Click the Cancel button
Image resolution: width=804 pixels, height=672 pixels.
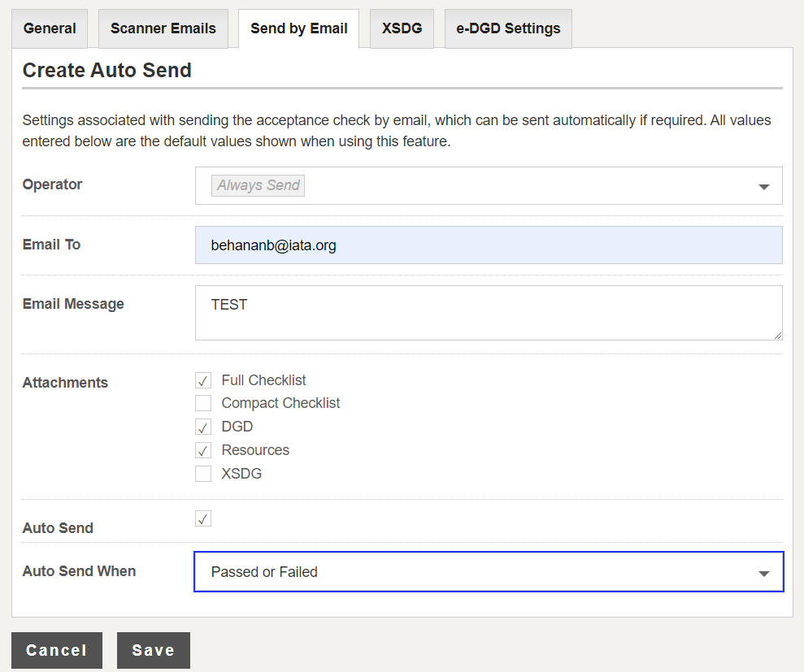tap(57, 651)
